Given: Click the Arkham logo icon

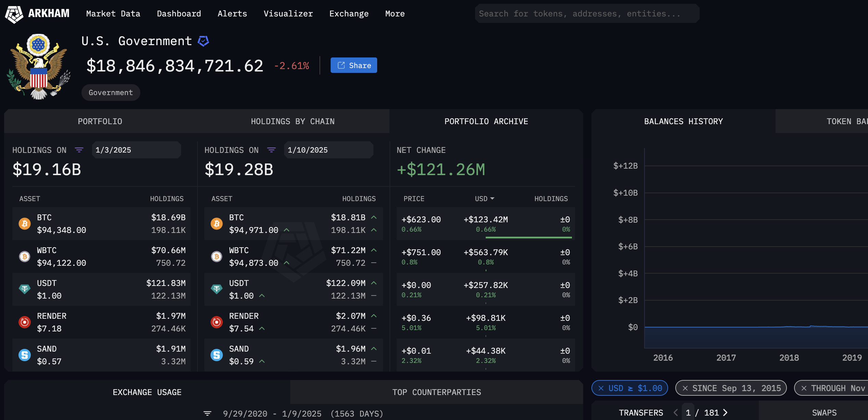Looking at the screenshot, I should 14,14.
